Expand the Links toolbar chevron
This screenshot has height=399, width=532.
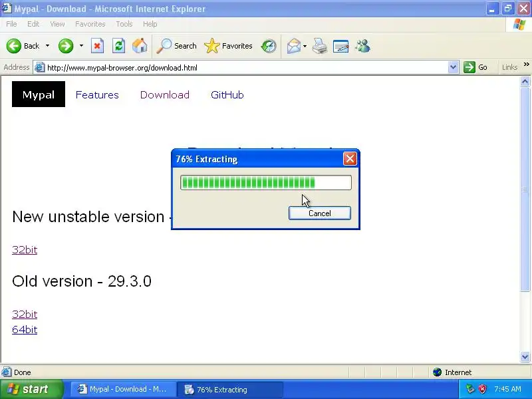coord(526,65)
